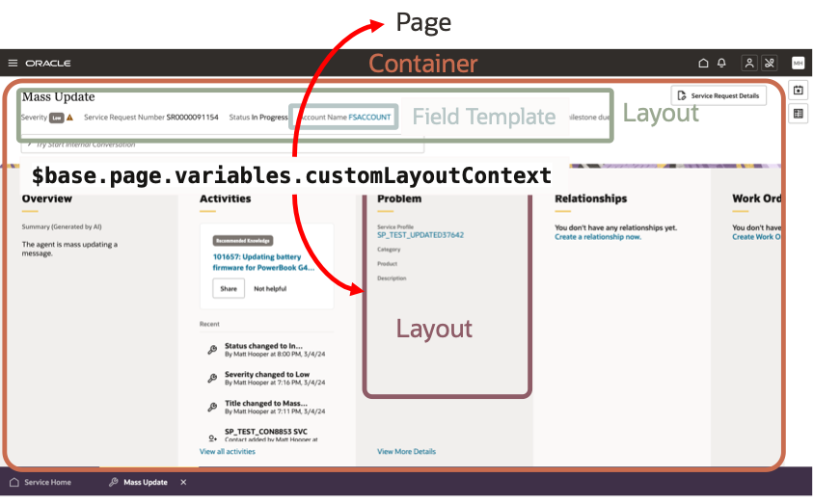Screen dimensions: 813x504
Task: Open the calendar side panel icon
Action: tap(798, 91)
